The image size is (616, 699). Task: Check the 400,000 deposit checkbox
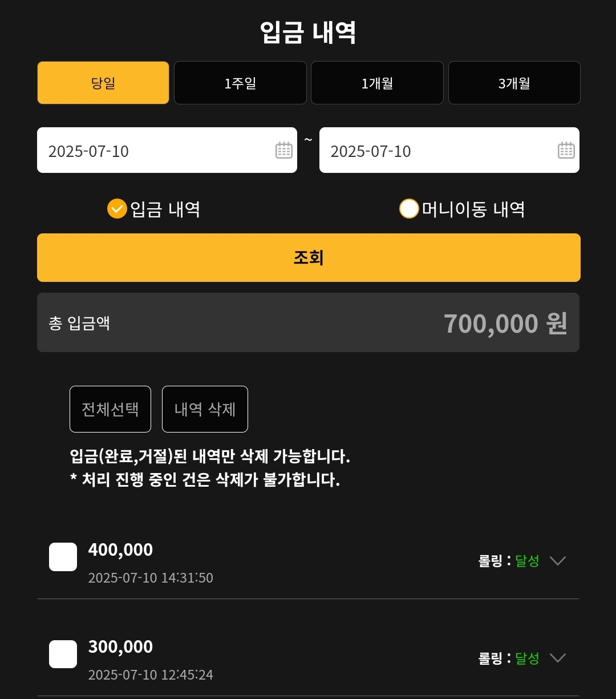[63, 557]
